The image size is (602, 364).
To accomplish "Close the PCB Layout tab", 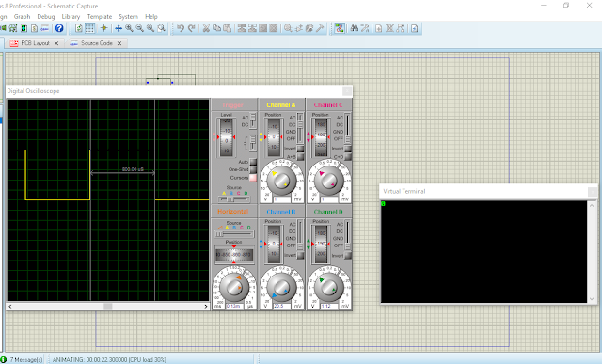I will pyautogui.click(x=56, y=43).
